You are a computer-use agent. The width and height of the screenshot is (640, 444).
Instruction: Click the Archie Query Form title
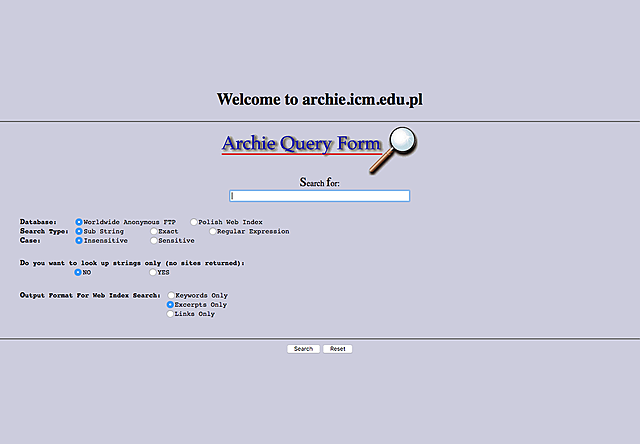(x=302, y=144)
